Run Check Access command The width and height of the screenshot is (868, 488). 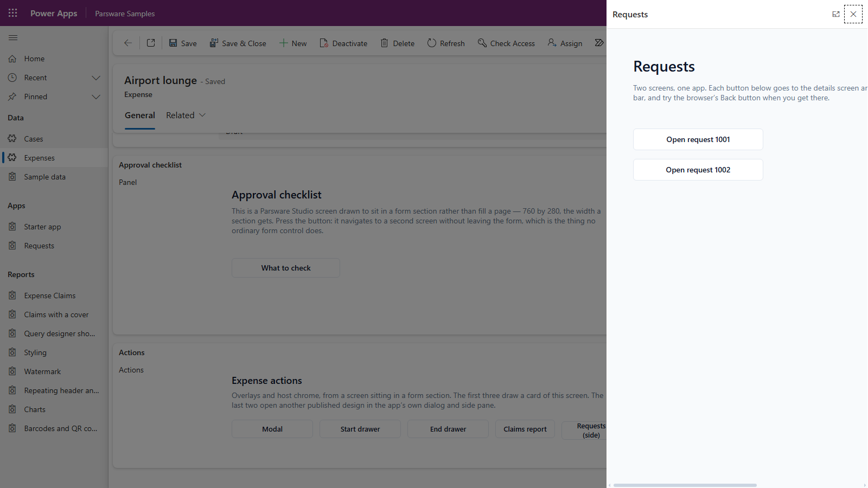point(506,43)
